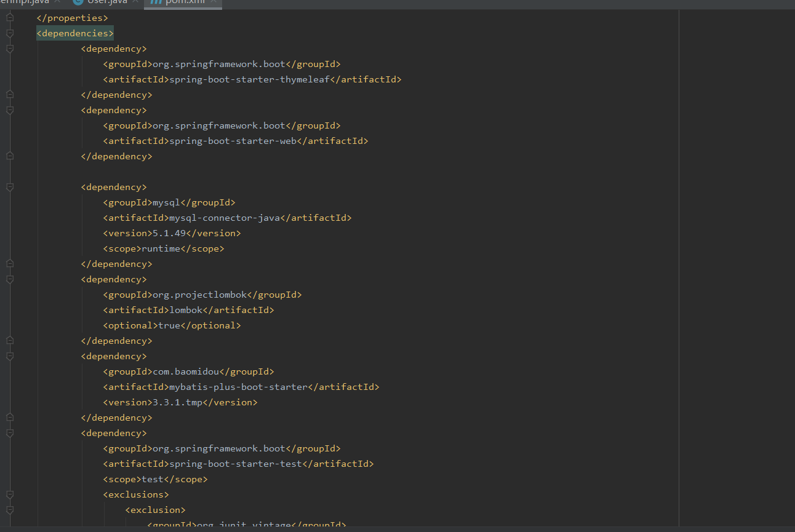
Task: Switch to the User.java editor tab
Action: coord(106,2)
